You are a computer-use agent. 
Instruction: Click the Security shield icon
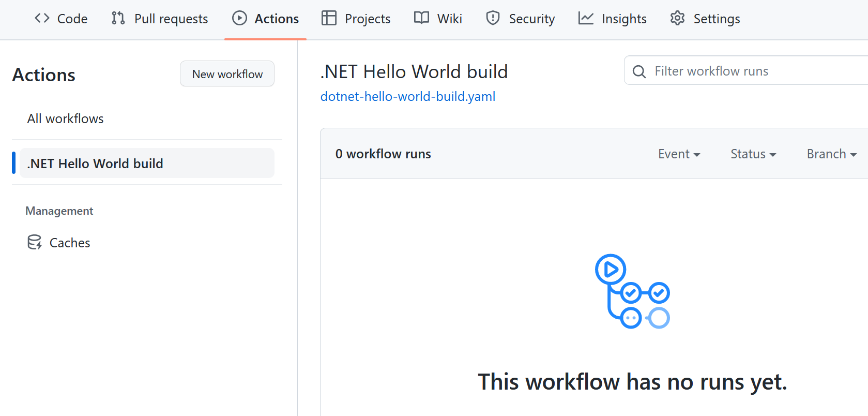(x=493, y=18)
